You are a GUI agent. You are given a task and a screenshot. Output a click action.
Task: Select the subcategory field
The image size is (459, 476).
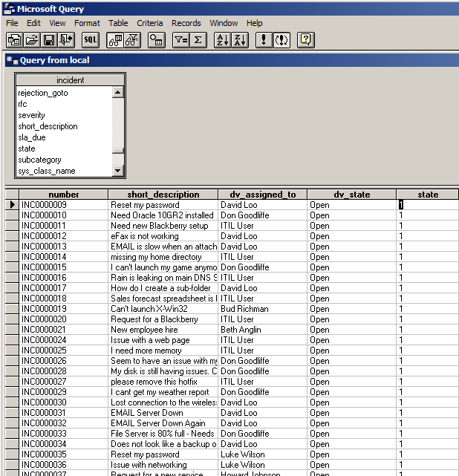tap(39, 160)
